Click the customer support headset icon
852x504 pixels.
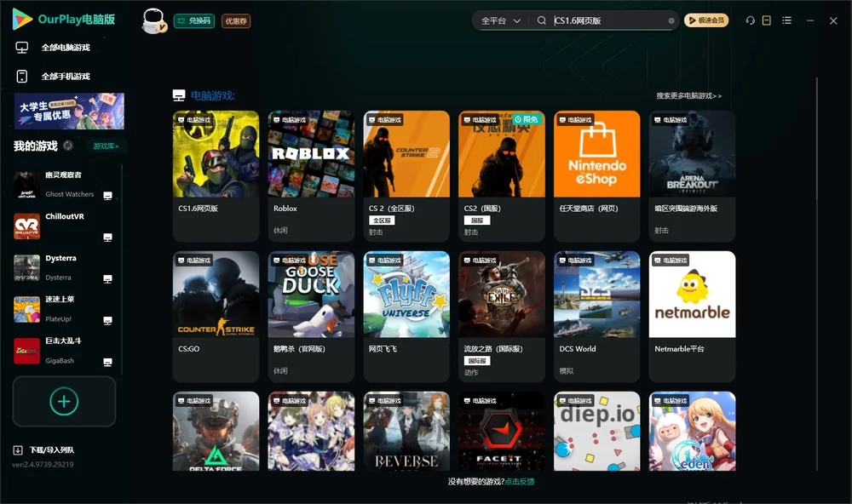point(751,20)
